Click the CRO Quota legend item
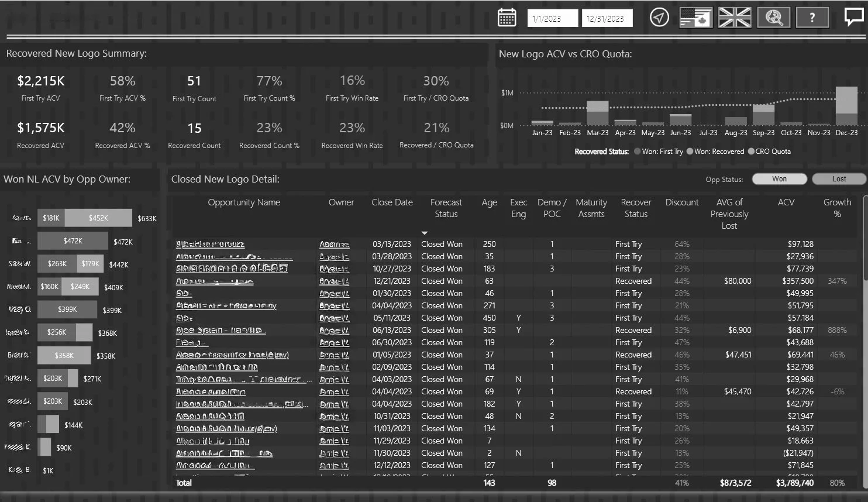 coord(769,152)
